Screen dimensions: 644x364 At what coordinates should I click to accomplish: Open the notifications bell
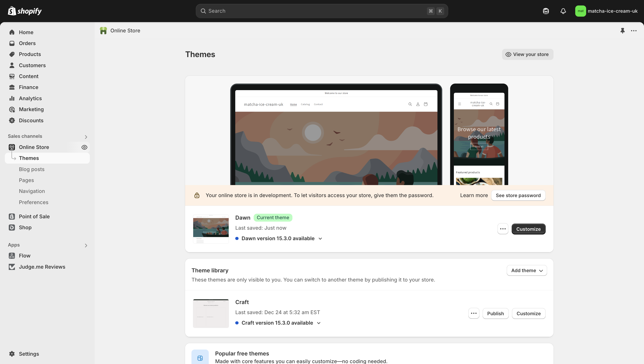(563, 11)
